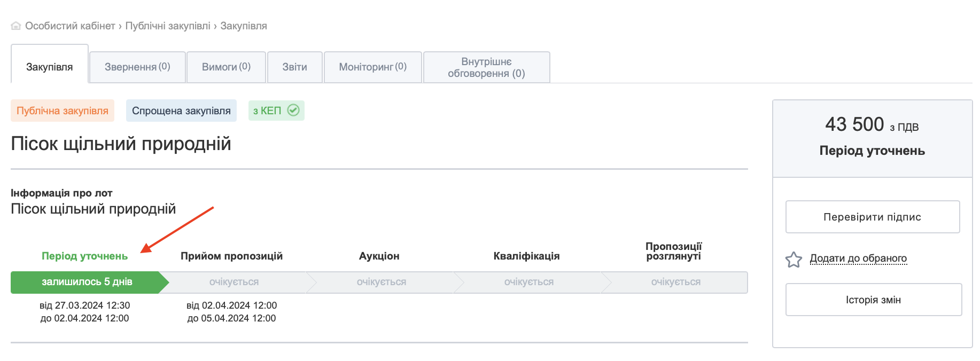This screenshot has height=361, width=980.
Task: Click the Спрощена закупівля tag
Action: tap(181, 111)
